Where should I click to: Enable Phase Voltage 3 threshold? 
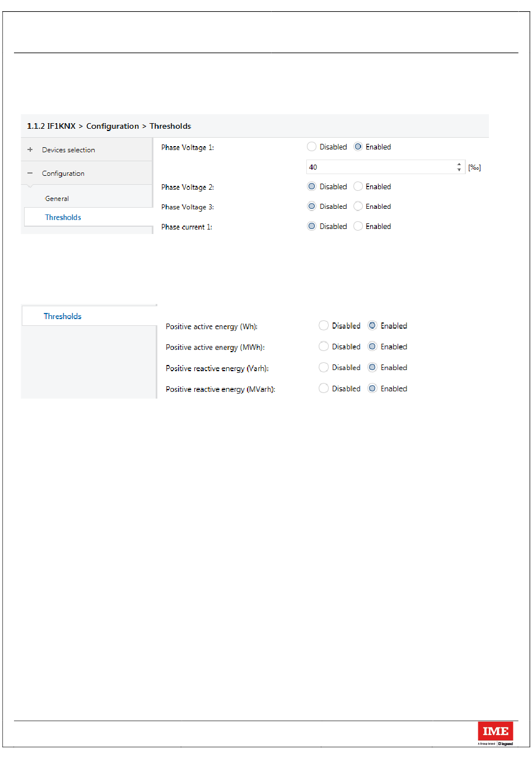coord(358,207)
